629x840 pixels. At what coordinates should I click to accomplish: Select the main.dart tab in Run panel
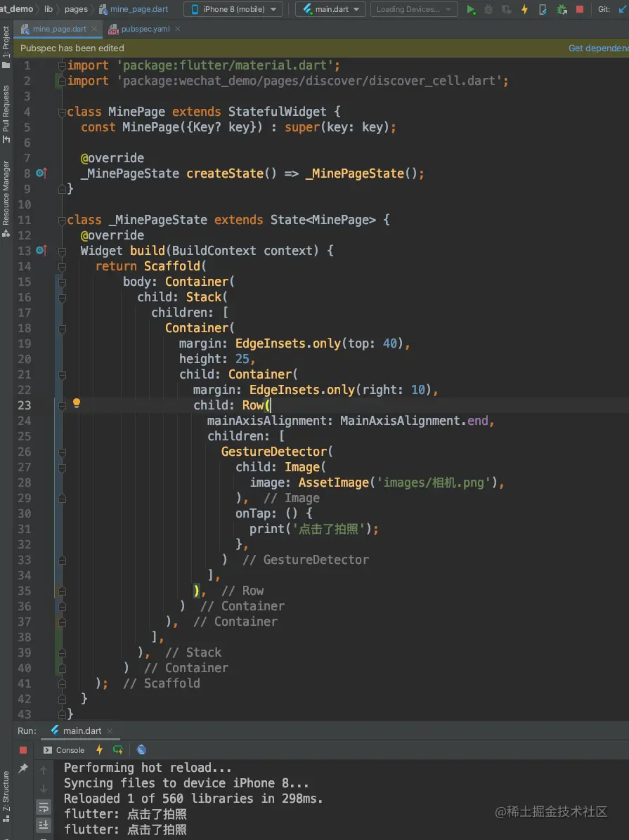tap(82, 730)
